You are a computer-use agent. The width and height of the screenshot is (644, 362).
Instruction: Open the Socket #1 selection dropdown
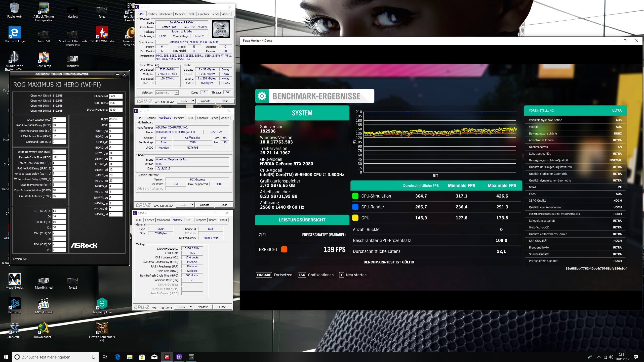click(167, 93)
